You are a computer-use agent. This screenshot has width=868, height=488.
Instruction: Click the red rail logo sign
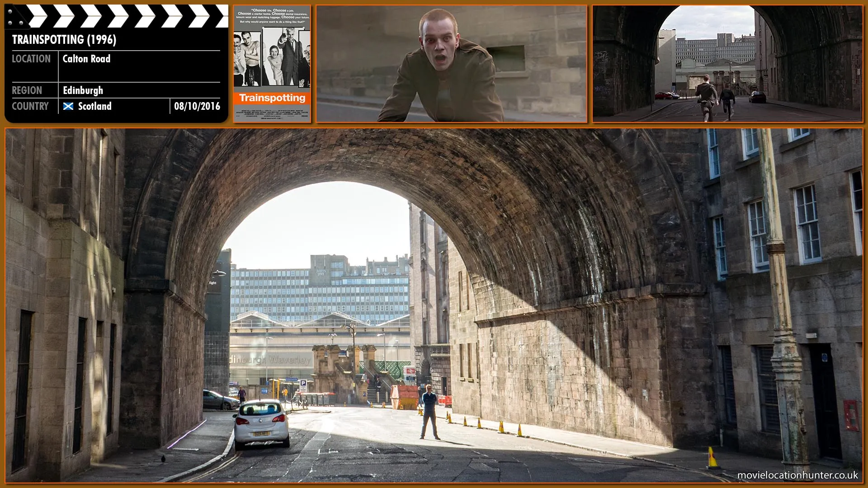coord(410,371)
